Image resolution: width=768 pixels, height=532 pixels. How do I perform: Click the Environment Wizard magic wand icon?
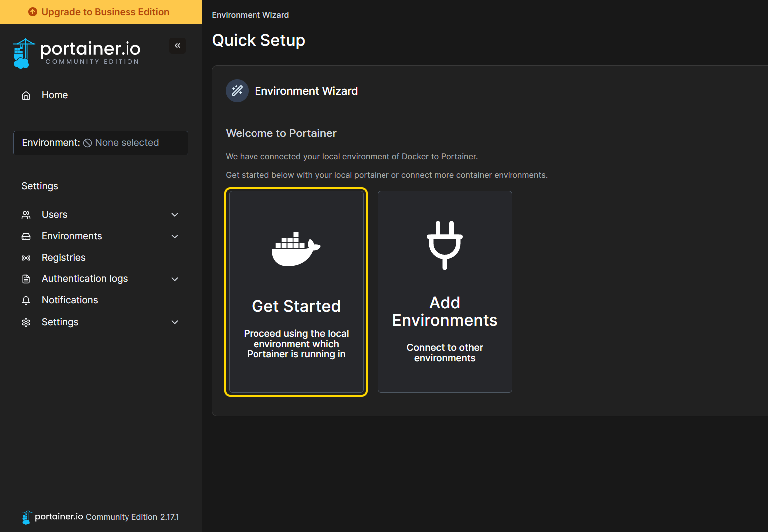tap(237, 91)
